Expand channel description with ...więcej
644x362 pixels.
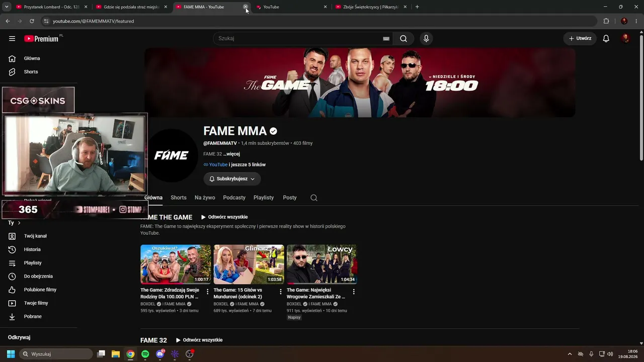tap(231, 154)
